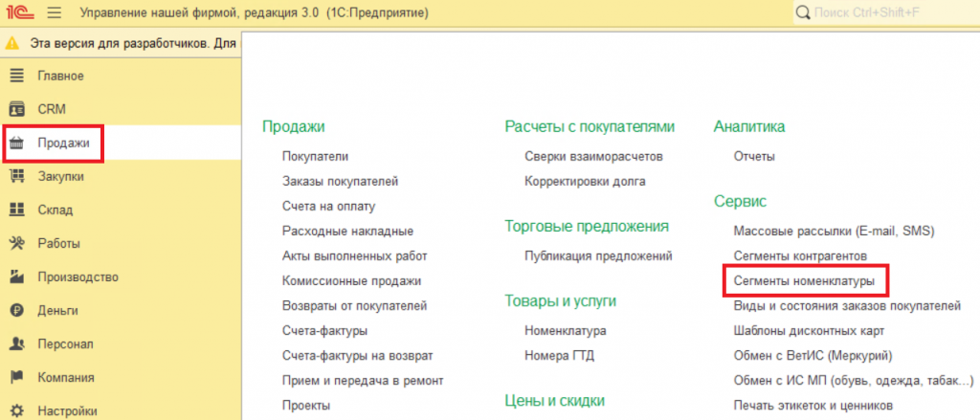Open Обмен с ВетИС (Меркурий)
This screenshot has height=420, width=980.
pos(813,356)
